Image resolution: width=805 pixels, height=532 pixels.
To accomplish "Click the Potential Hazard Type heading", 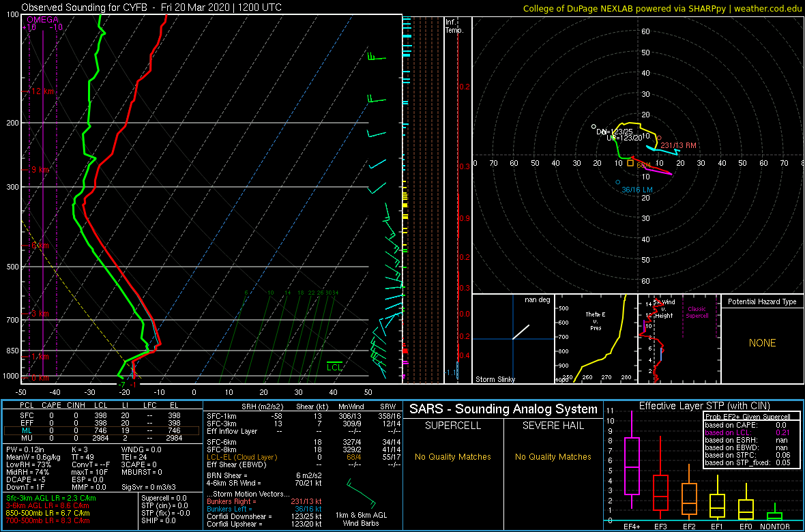I will 762,302.
